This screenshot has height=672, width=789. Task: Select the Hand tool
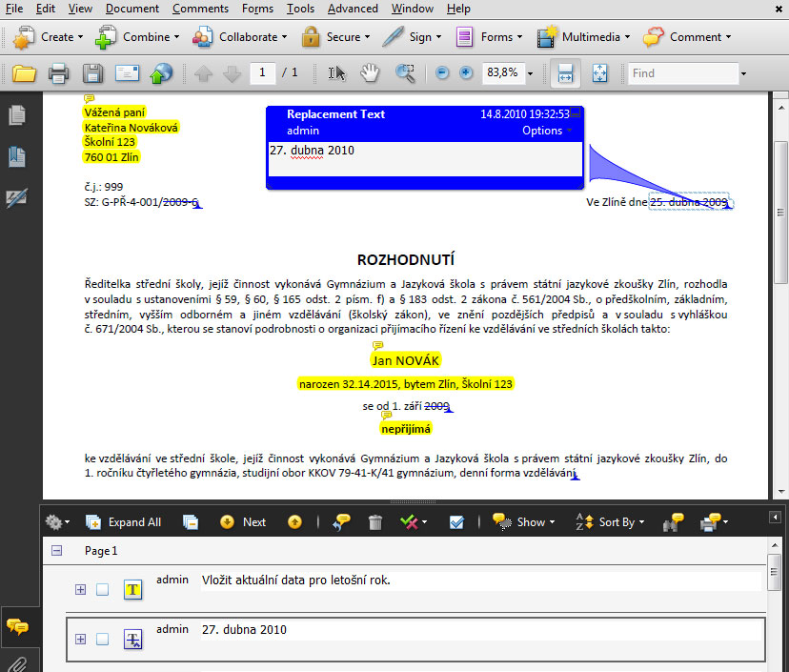click(x=371, y=73)
